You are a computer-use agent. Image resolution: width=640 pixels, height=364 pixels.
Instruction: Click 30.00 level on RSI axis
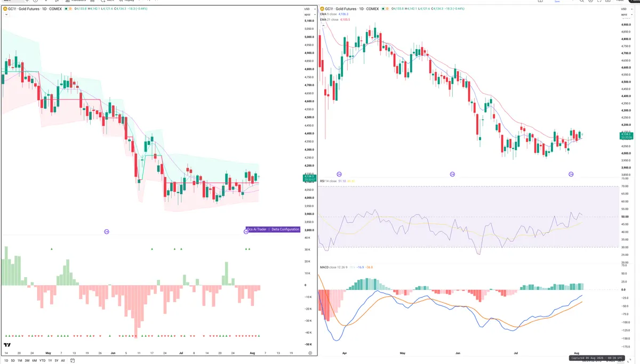point(625,247)
